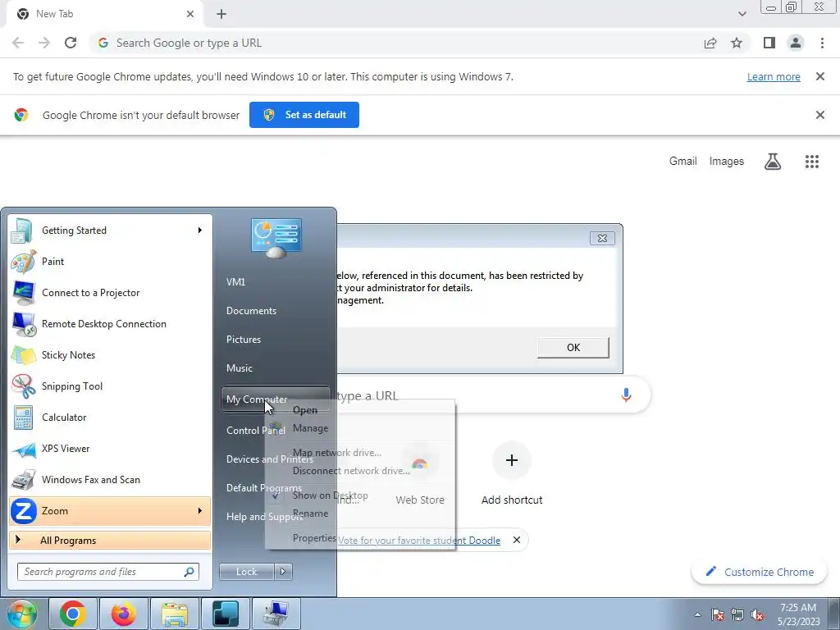Reload the page with the refresh icon
Viewport: 840px width, 630px height.
coord(71,43)
